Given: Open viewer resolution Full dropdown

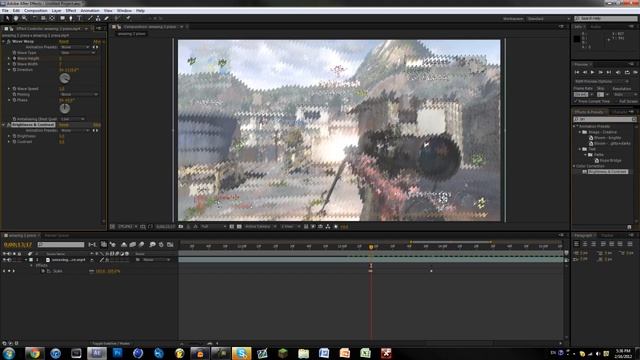Looking at the screenshot, I should [x=213, y=227].
